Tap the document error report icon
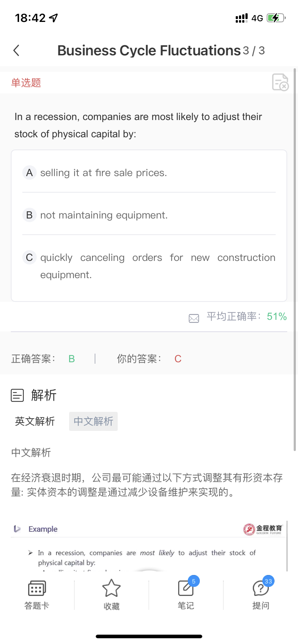298x644 pixels. [x=280, y=82]
